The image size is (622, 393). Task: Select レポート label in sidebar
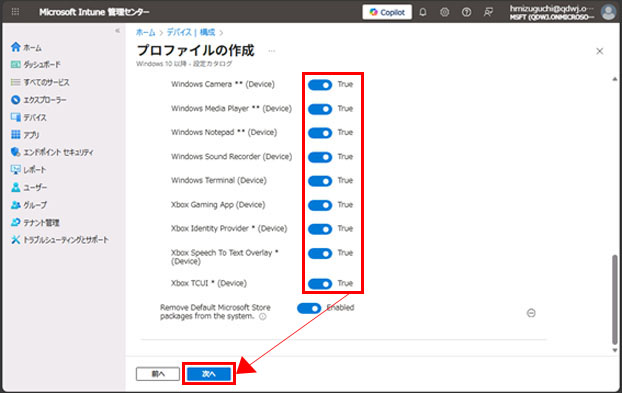35,170
